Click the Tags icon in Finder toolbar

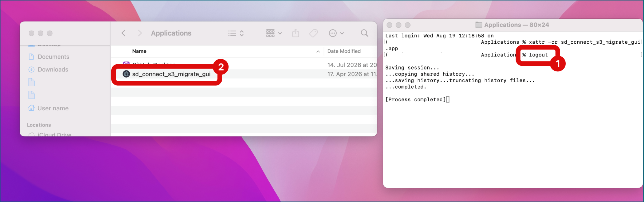pyautogui.click(x=314, y=33)
